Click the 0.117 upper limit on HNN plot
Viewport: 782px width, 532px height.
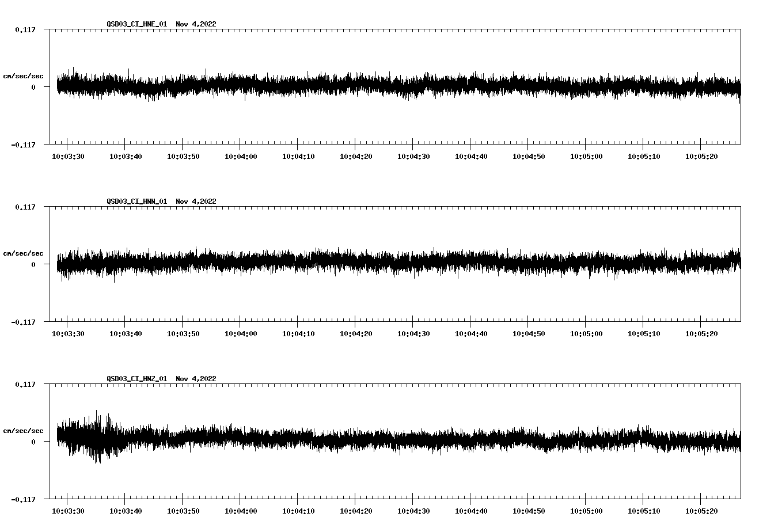tap(25, 207)
